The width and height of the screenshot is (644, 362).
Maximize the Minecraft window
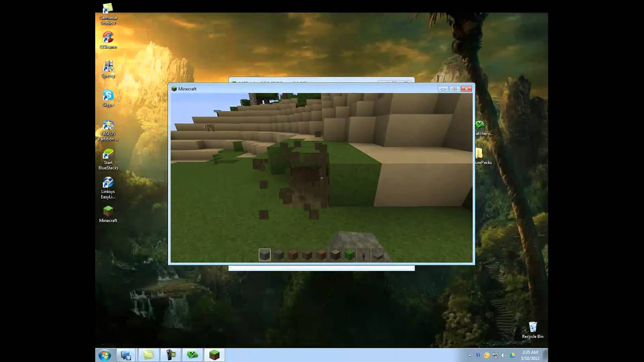coord(455,89)
